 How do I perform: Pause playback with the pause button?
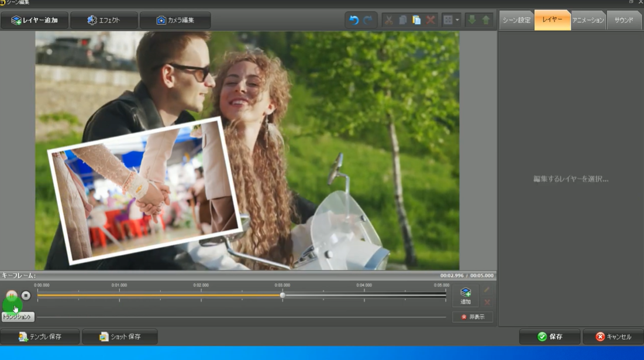pos(12,296)
